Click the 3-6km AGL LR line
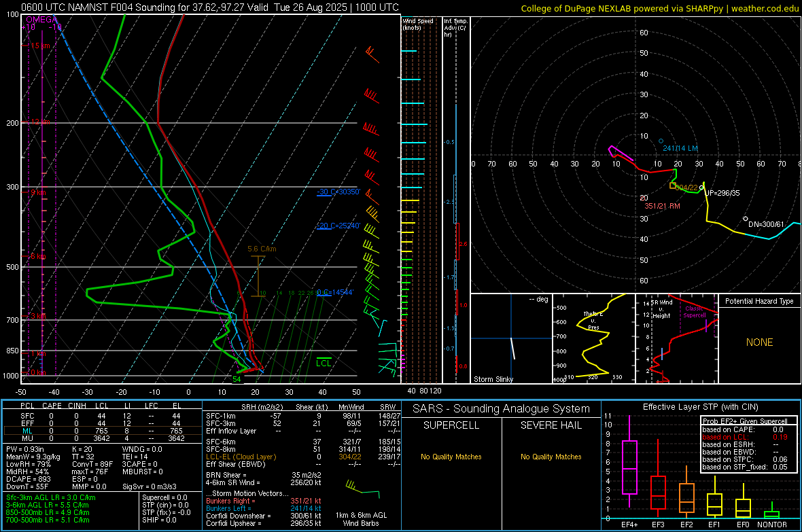Screen dimensions: 802x532 48,505
